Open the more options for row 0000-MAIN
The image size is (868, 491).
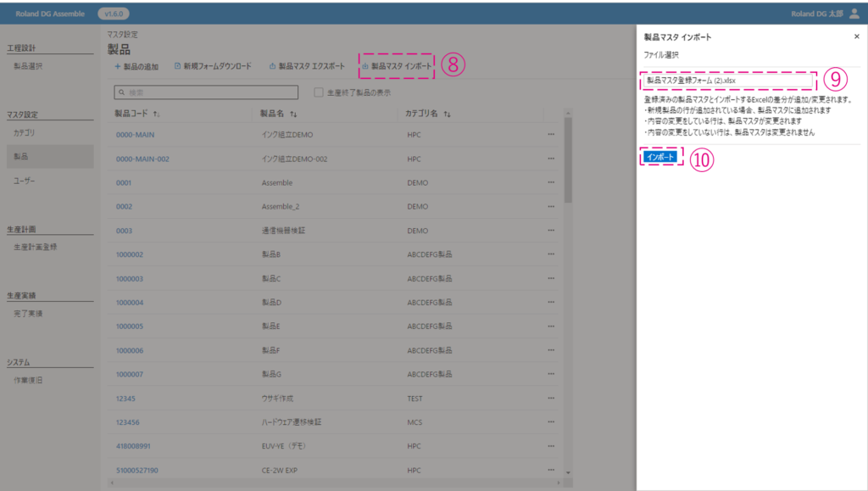pyautogui.click(x=551, y=135)
